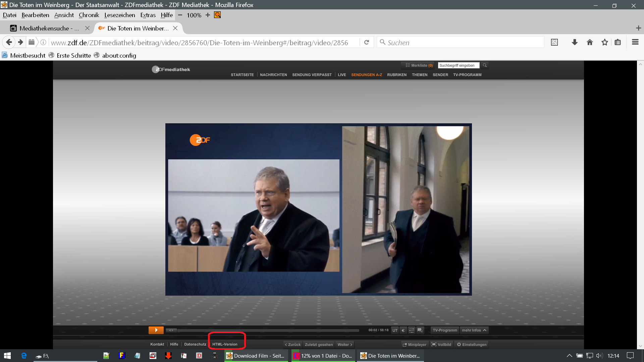Open player quality settings sliders icon
The height and width of the screenshot is (362, 644).
click(x=412, y=330)
